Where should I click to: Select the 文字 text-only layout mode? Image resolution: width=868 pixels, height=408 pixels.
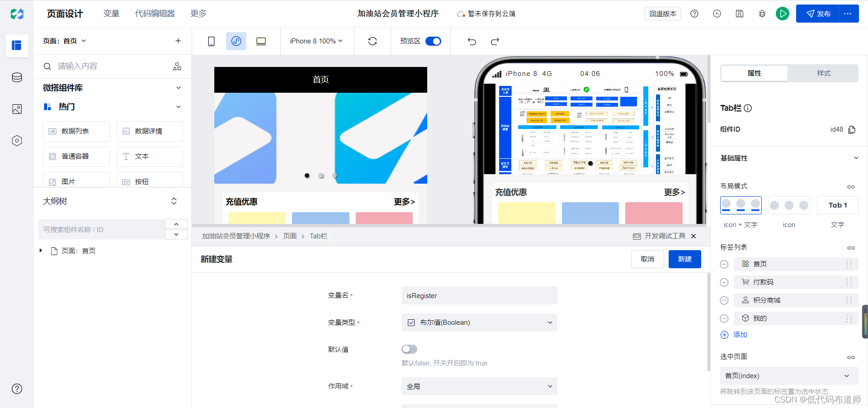[837, 205]
